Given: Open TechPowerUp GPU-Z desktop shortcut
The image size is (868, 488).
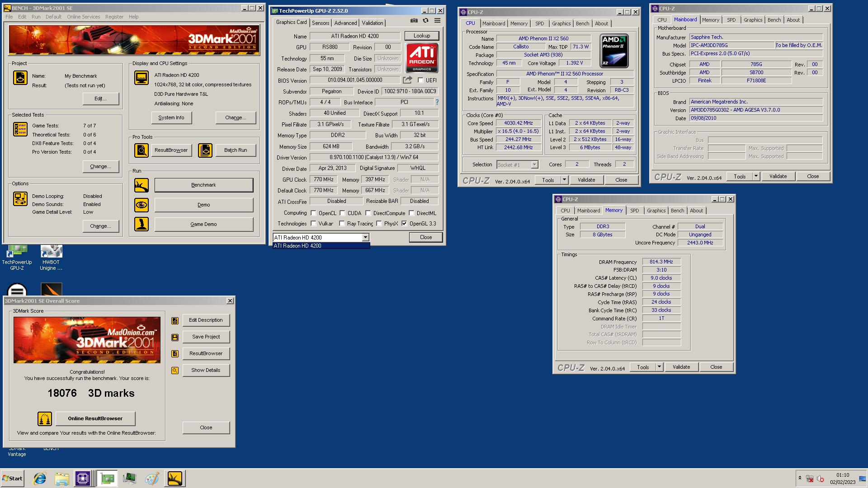Looking at the screenshot, I should click(17, 258).
